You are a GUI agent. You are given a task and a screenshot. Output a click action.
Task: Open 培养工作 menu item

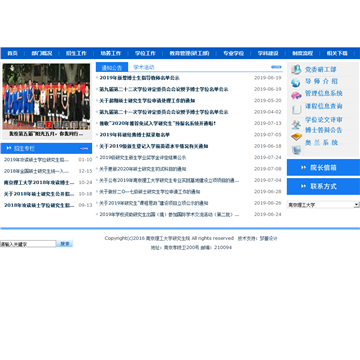click(111, 53)
